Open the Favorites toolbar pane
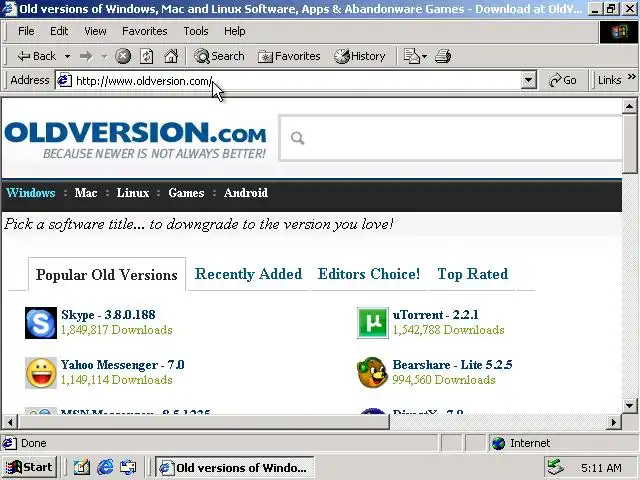The image size is (640, 480). point(289,56)
